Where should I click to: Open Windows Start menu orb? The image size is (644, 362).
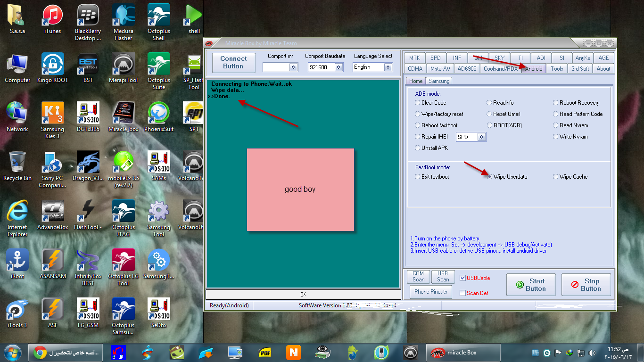pyautogui.click(x=13, y=353)
